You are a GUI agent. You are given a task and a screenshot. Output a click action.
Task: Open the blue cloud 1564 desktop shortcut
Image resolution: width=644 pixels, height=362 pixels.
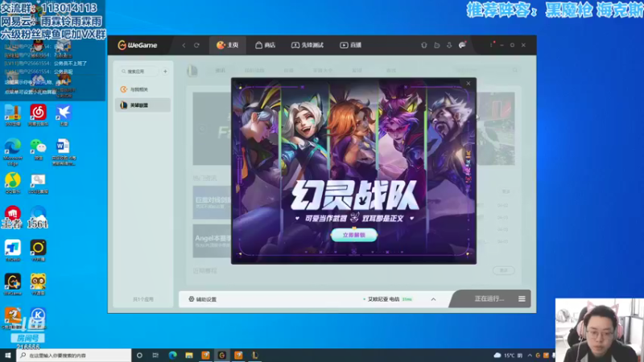pyautogui.click(x=38, y=217)
